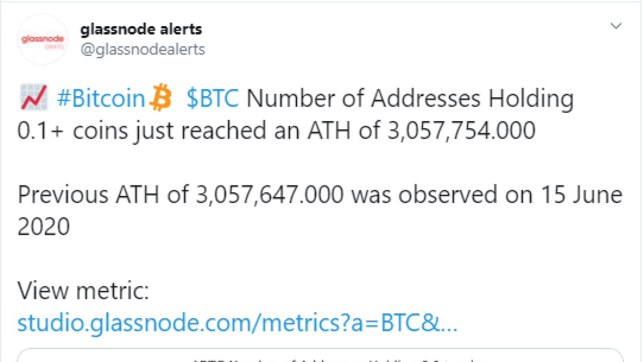Open the glassnode alerts profile avatar
644x362 pixels.
click(x=43, y=39)
